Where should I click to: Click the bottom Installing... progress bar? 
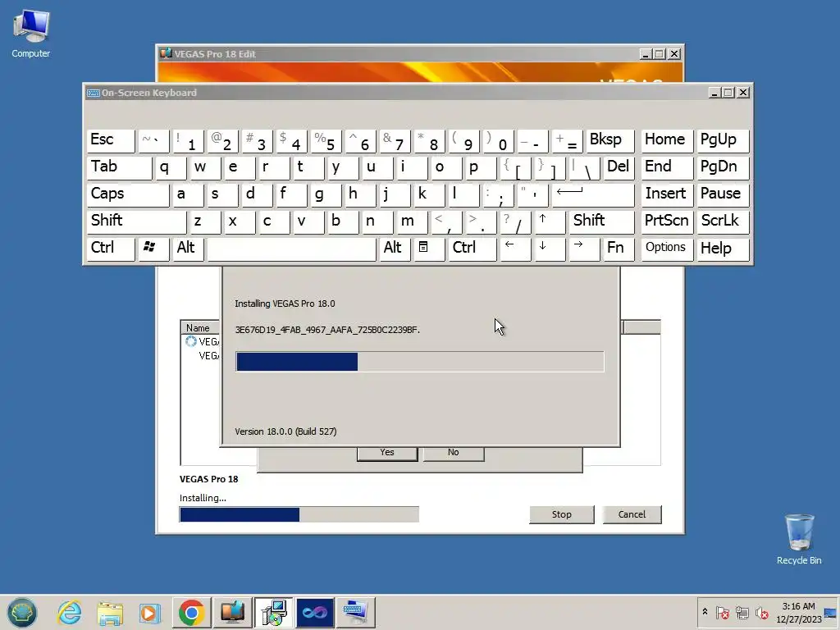point(299,515)
